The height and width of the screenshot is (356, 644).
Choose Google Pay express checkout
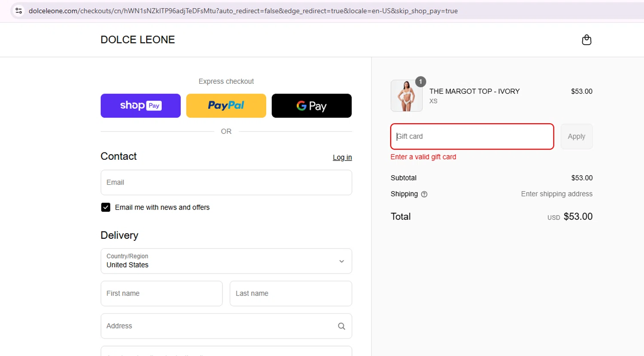(312, 106)
